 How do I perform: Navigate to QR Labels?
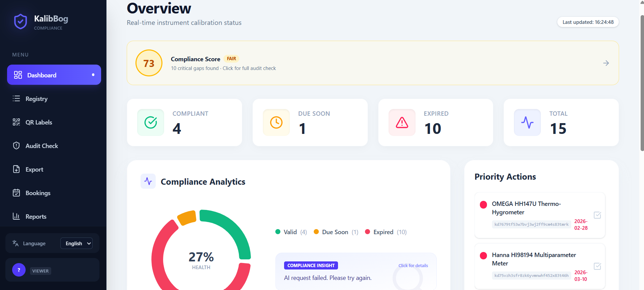54,122
